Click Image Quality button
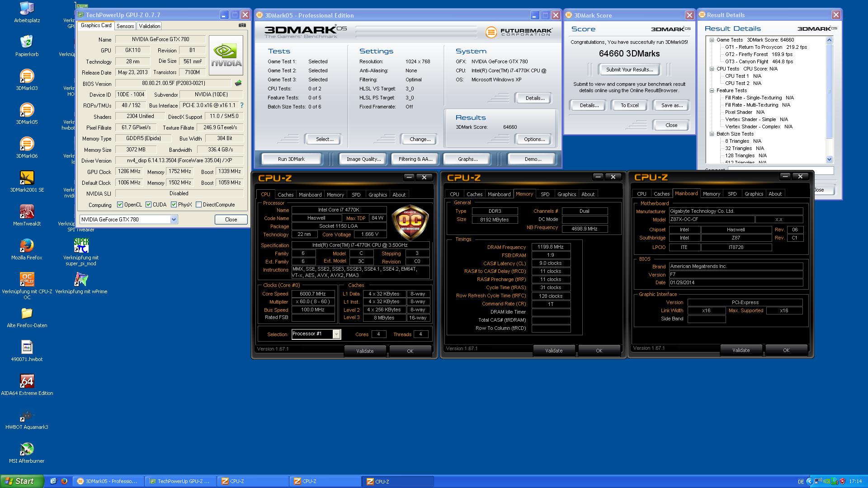The height and width of the screenshot is (488, 868). point(363,159)
